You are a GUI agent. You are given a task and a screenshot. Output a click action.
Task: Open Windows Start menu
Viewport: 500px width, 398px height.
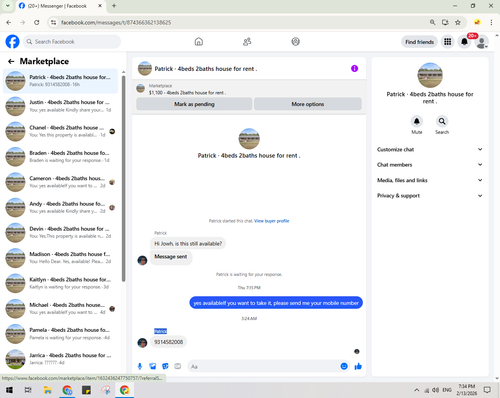9,390
